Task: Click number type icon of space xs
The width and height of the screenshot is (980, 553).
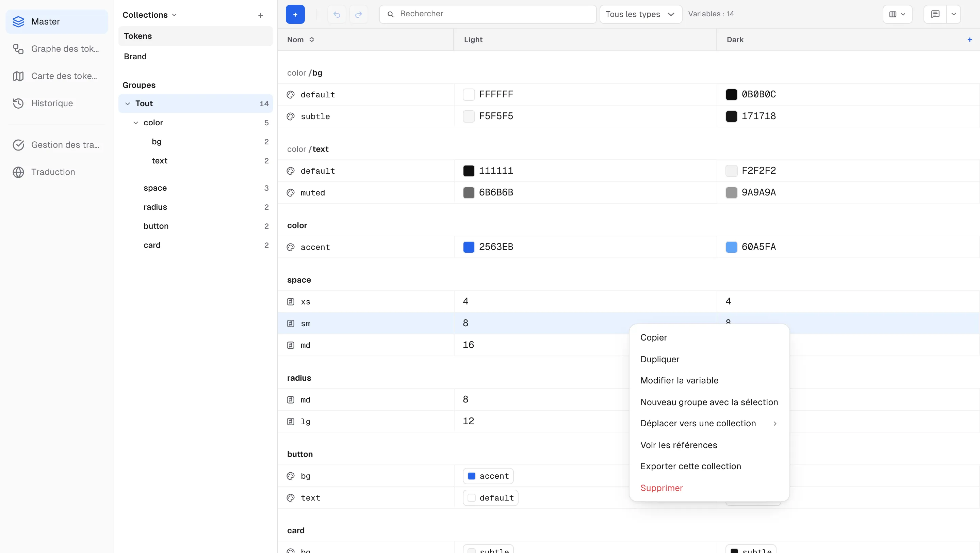Action: (291, 302)
